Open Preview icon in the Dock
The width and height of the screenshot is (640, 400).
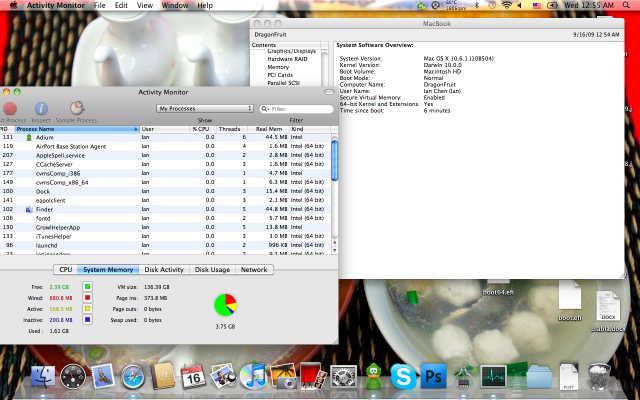pos(223,376)
